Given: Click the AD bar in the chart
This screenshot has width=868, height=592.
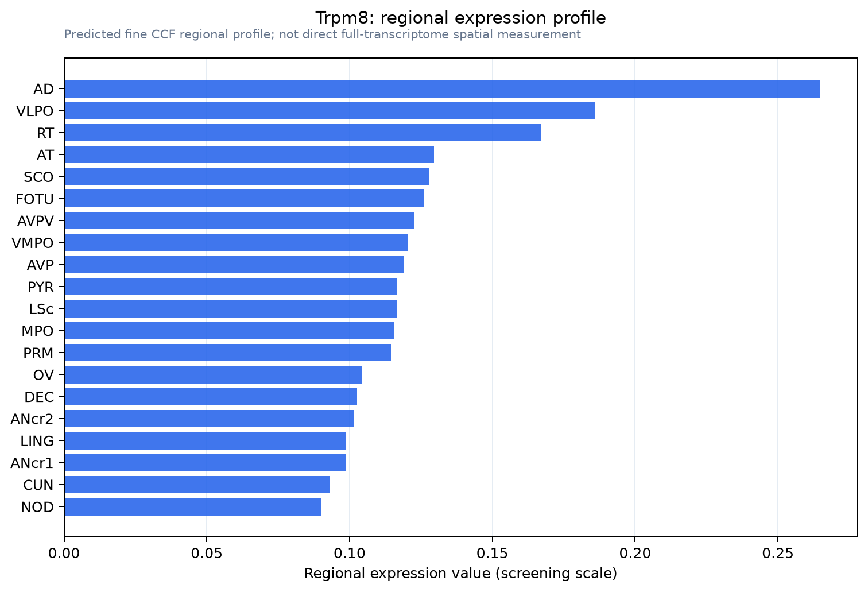Looking at the screenshot, I should pyautogui.click(x=442, y=89).
